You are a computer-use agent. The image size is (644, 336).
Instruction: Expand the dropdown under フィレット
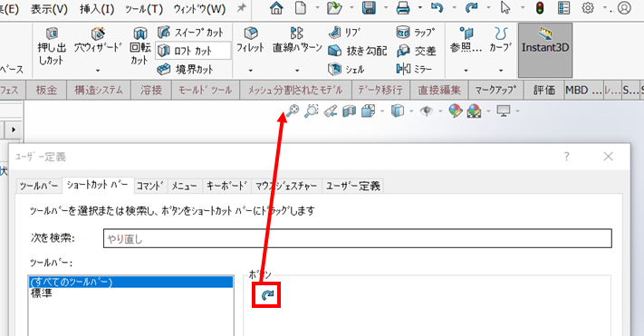tap(250, 71)
